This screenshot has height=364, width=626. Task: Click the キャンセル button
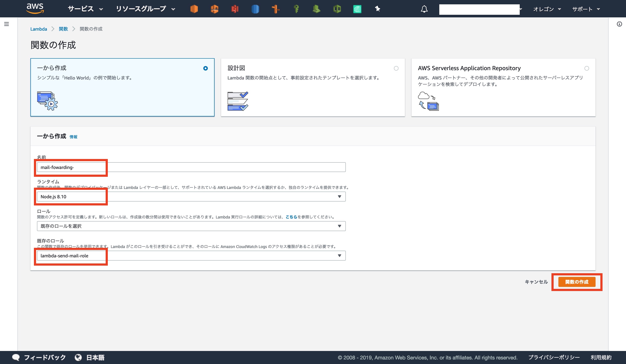click(x=536, y=282)
